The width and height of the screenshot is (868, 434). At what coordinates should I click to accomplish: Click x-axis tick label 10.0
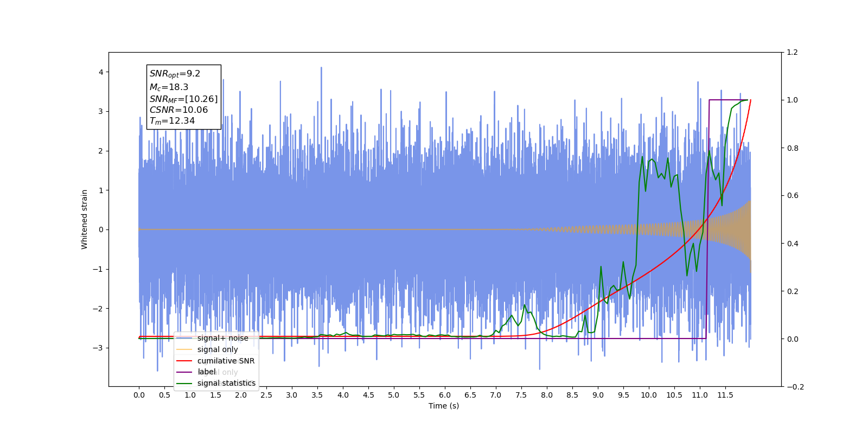click(649, 395)
